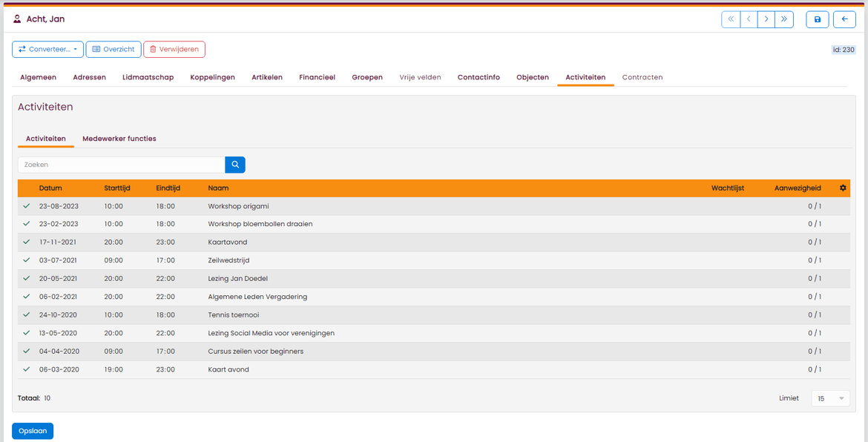Click the Workshop origami name
Image resolution: width=868 pixels, height=442 pixels.
(239, 205)
